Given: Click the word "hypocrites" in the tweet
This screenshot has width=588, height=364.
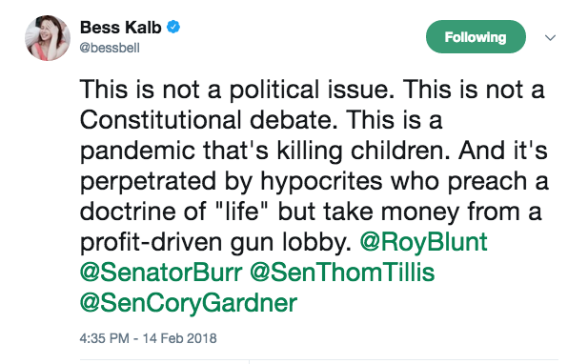Looking at the screenshot, I should 321,181.
